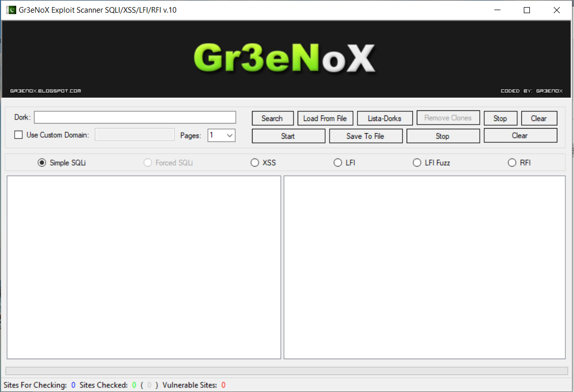This screenshot has width=574, height=392.
Task: Click the scan progress bar
Action: tap(286, 371)
